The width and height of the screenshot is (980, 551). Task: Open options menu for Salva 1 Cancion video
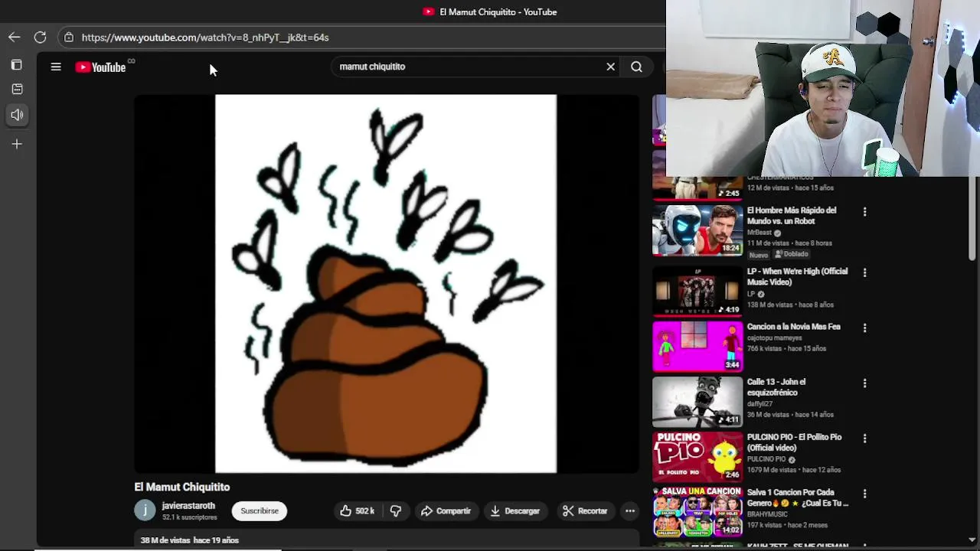tap(864, 494)
